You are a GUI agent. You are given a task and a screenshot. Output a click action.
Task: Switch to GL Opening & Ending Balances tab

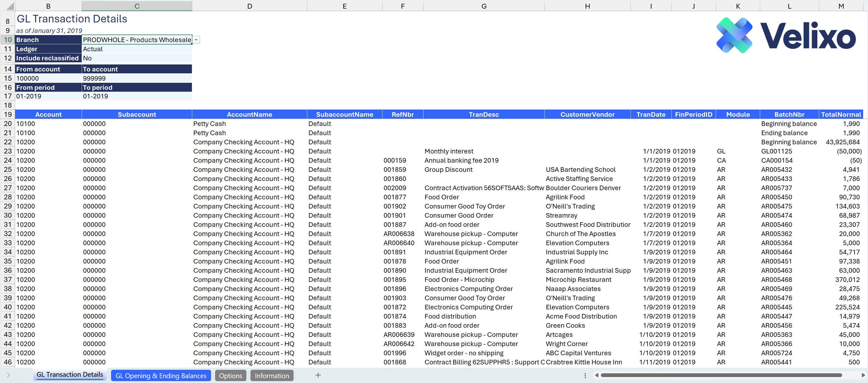click(x=161, y=375)
